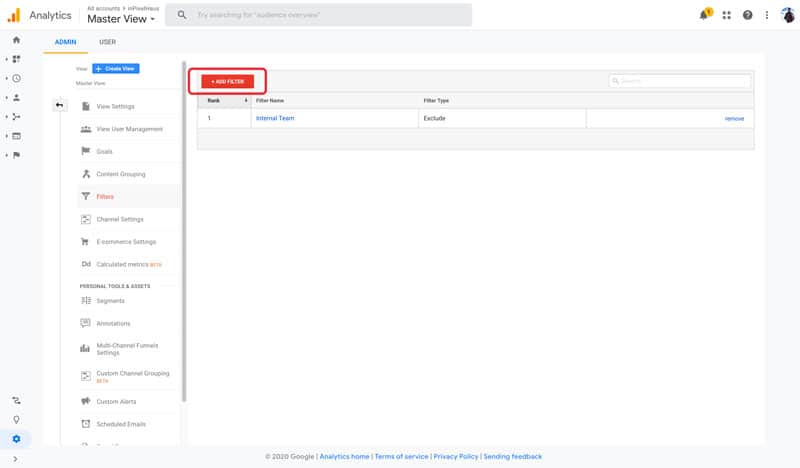Screen dimensions: 800x468
Task: Click the view menu vertical scrollbar
Action: 184,232
